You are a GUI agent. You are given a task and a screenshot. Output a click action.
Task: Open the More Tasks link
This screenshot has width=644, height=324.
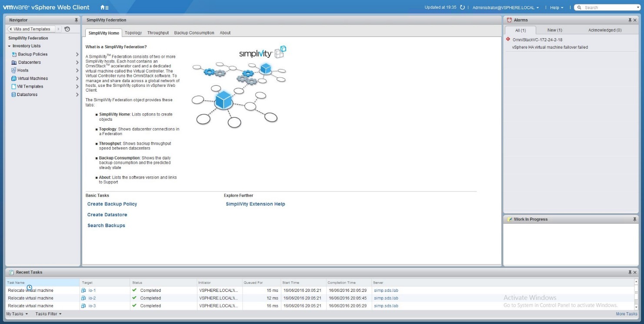(627, 314)
